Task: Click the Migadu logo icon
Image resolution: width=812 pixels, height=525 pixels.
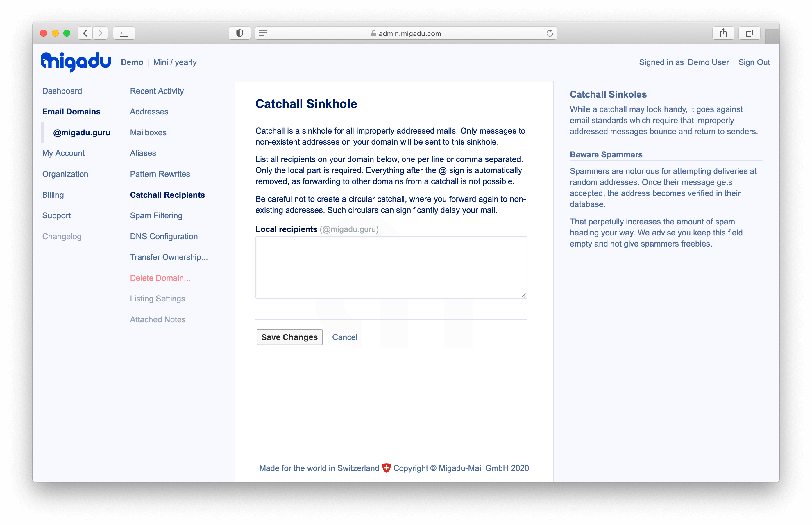Action: click(75, 62)
